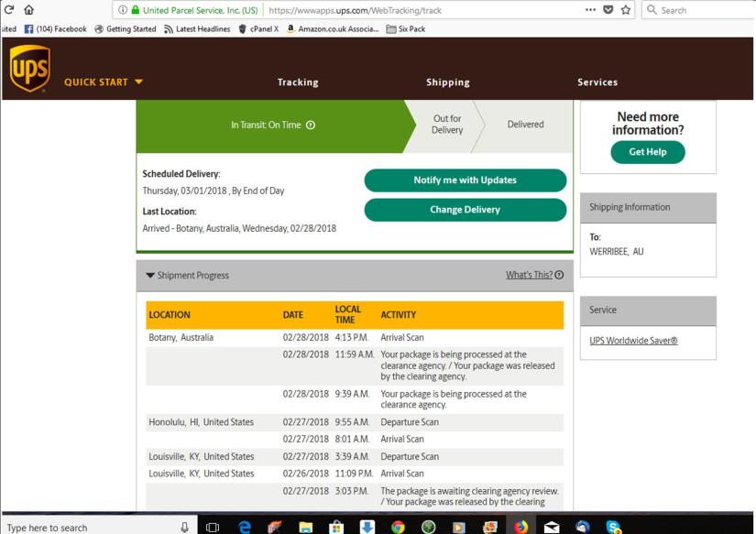Open the Tracking menu
Image resolution: width=756 pixels, height=534 pixels.
(x=298, y=82)
